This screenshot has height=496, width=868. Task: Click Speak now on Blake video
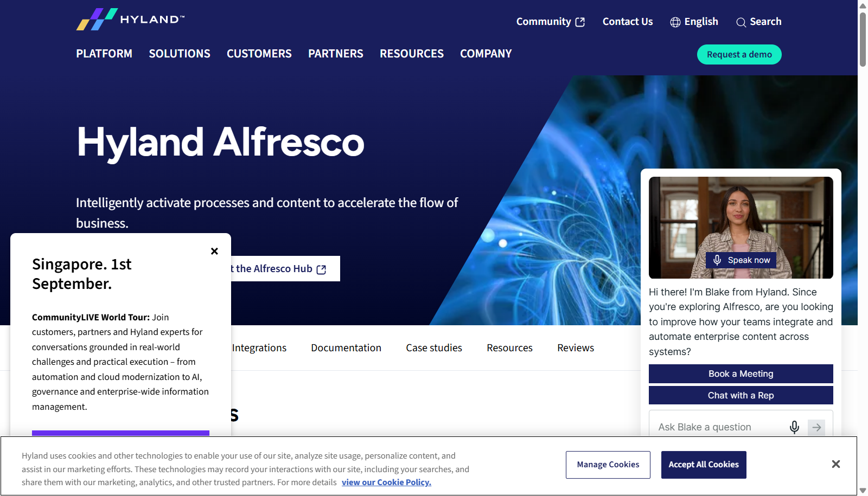(741, 260)
